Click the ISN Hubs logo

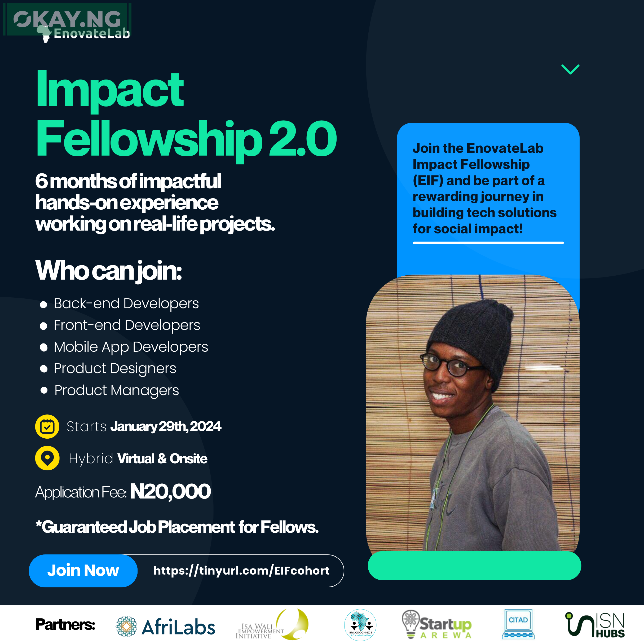[x=595, y=625]
